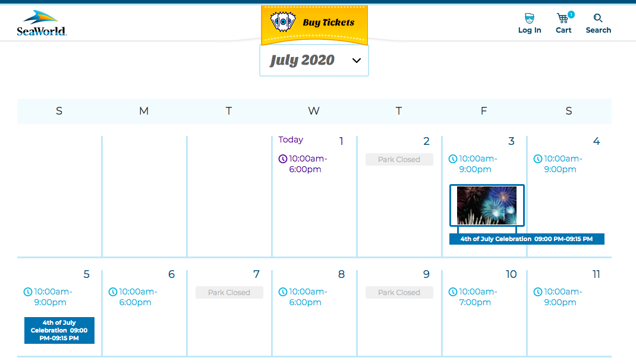The image size is (636, 364).
Task: Click the clock icon for July 10
Action: pyautogui.click(x=453, y=292)
